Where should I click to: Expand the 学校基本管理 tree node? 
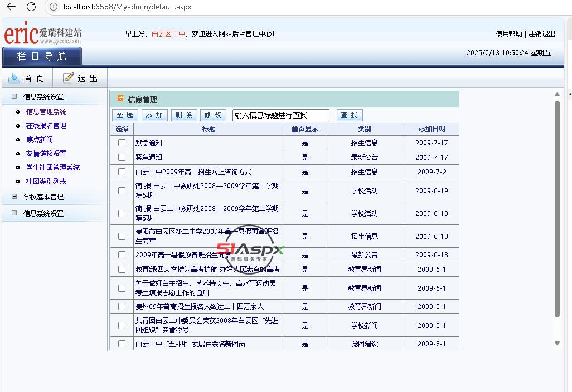[x=14, y=197]
